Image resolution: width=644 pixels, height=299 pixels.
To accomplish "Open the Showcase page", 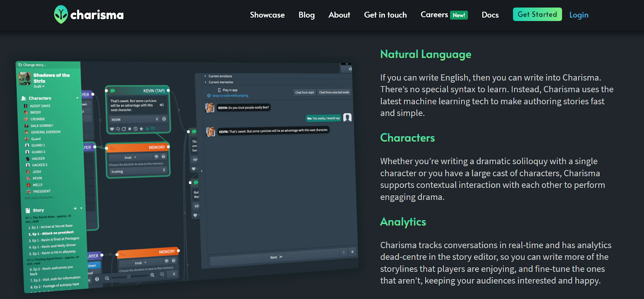I will click(267, 15).
